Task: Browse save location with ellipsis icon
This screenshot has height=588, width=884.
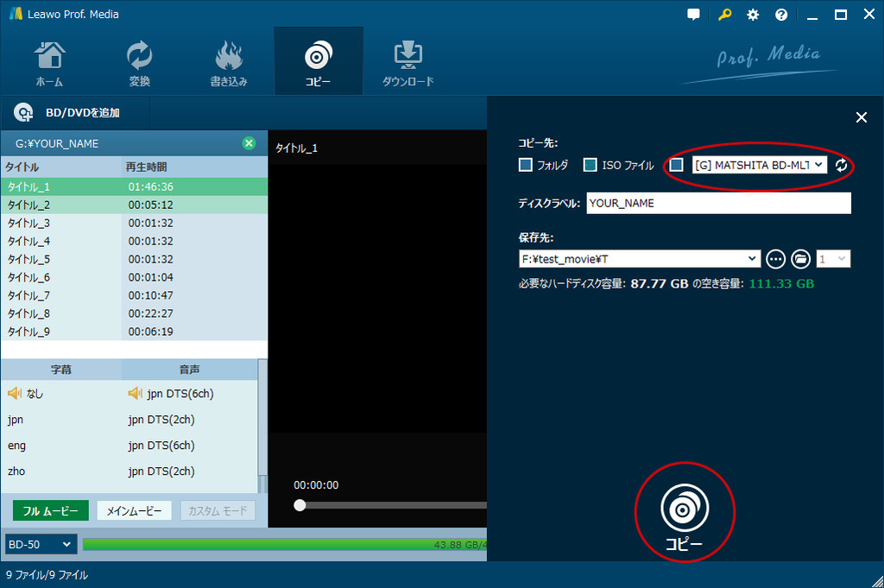Action: click(x=776, y=259)
